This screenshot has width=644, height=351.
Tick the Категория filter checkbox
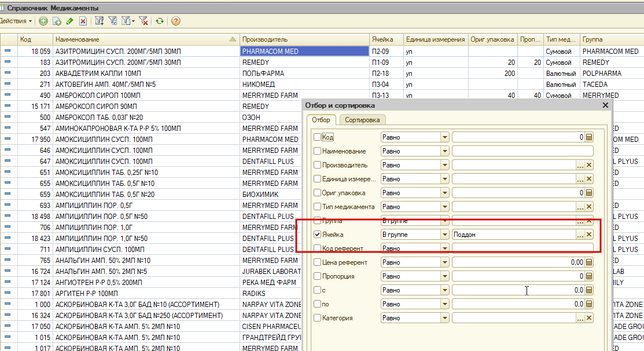click(317, 318)
